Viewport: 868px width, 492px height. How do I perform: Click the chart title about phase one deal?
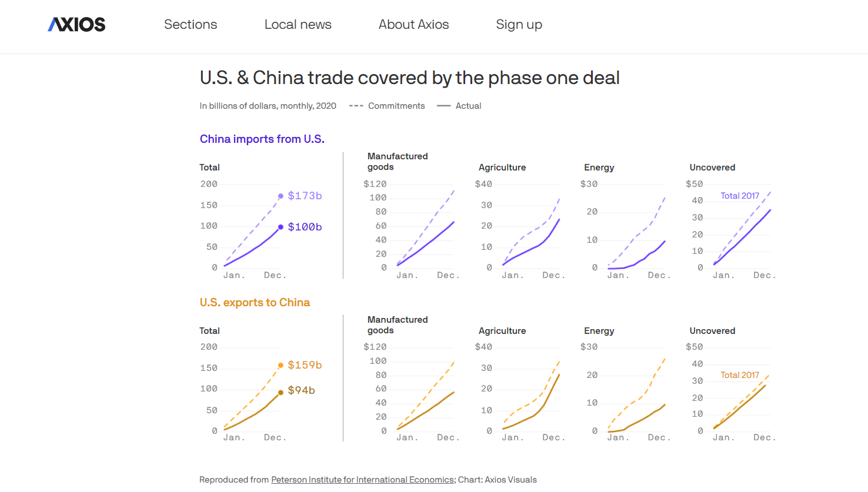[x=409, y=78]
